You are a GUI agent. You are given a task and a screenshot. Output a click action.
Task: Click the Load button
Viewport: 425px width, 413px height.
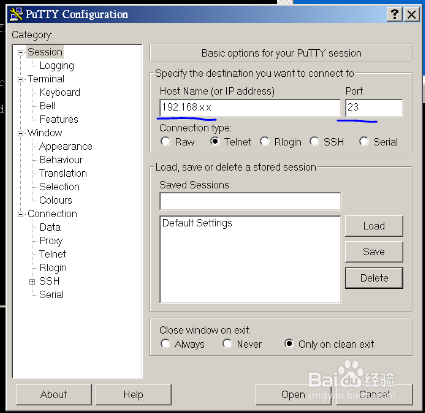coord(374,226)
